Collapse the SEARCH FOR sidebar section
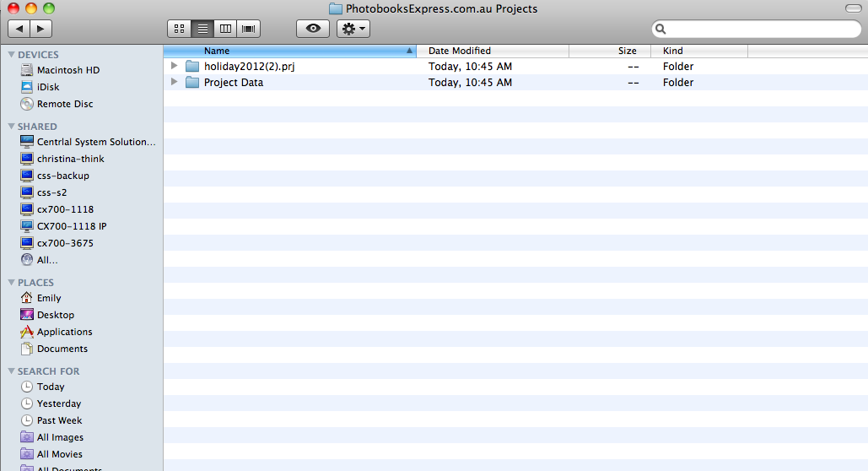 (11, 371)
